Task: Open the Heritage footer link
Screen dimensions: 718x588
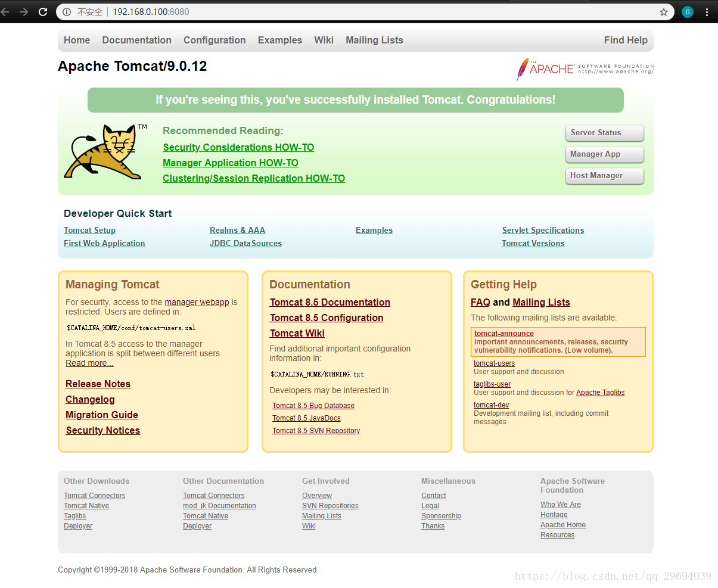Action: [554, 515]
